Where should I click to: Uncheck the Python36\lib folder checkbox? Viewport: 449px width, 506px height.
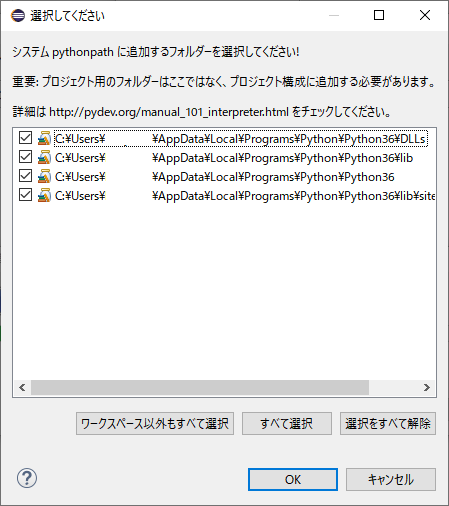tap(25, 157)
